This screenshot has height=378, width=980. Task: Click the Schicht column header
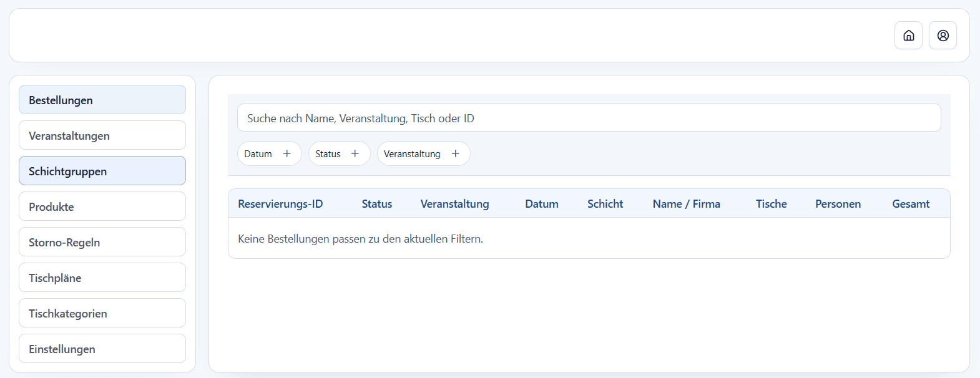[x=605, y=204]
